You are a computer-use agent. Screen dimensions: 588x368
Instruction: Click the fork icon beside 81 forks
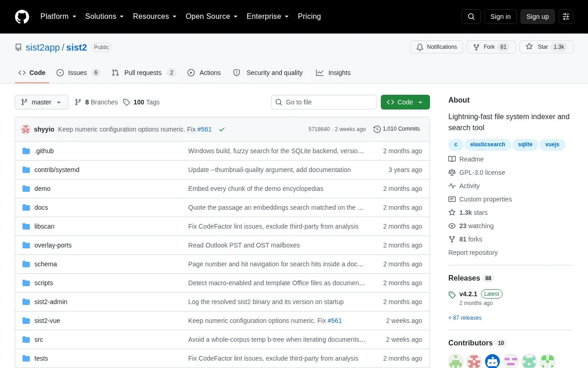pos(452,239)
